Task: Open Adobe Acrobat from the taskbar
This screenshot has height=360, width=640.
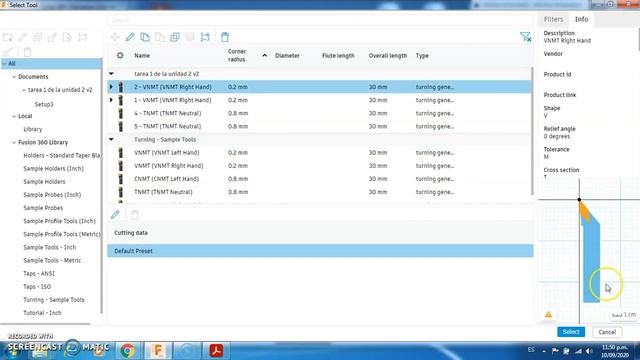Action: [x=216, y=351]
